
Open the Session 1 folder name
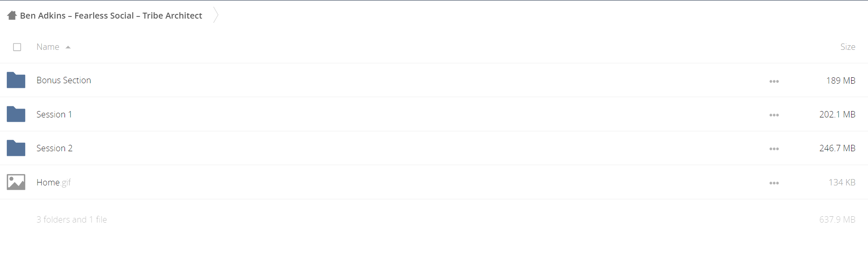coord(54,114)
